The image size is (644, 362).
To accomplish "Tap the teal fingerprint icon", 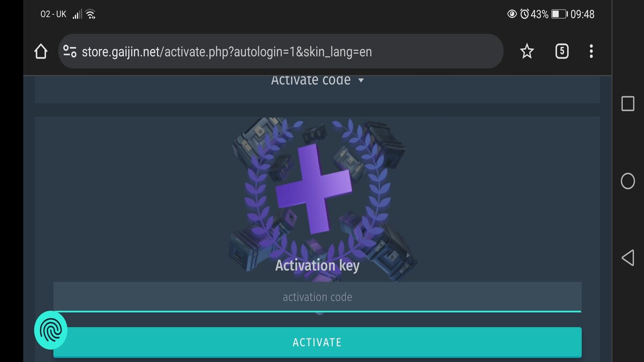I will (x=51, y=330).
